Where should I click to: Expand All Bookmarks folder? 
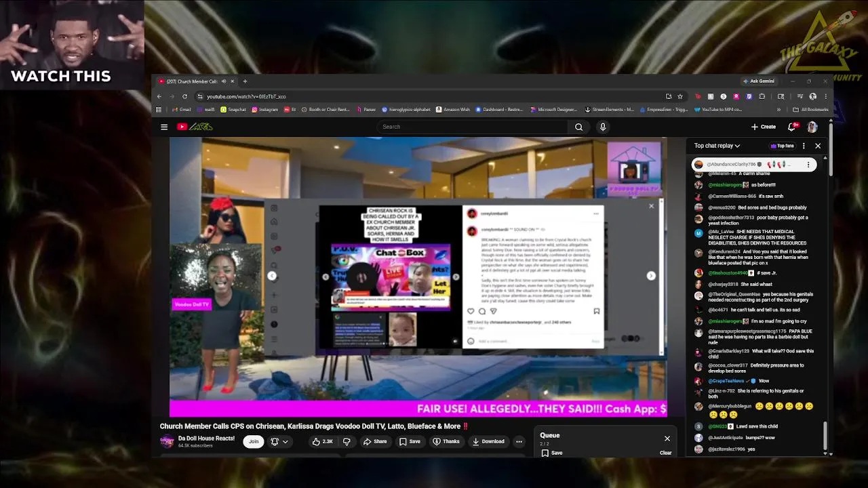(x=811, y=110)
